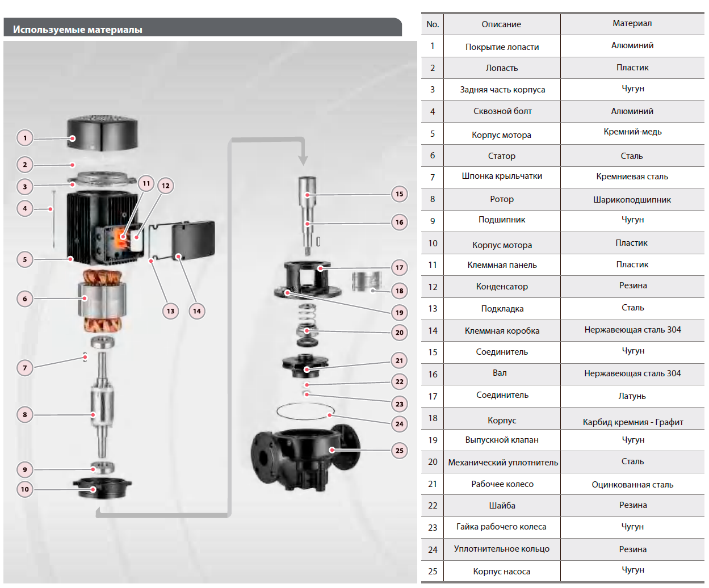Screen dimensions: 709x588
Task: Select callout circle 6 near stator windings
Action: [25, 299]
